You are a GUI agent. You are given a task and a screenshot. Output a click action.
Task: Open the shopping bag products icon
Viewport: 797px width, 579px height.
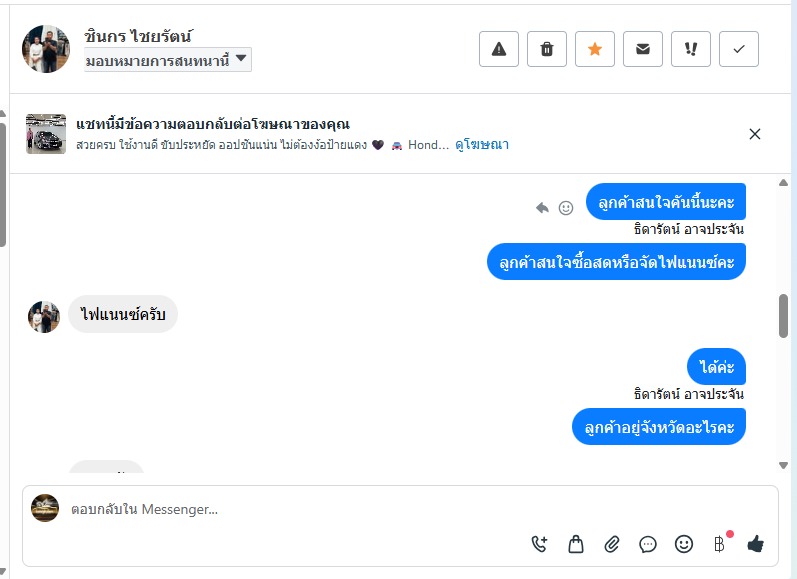point(576,544)
